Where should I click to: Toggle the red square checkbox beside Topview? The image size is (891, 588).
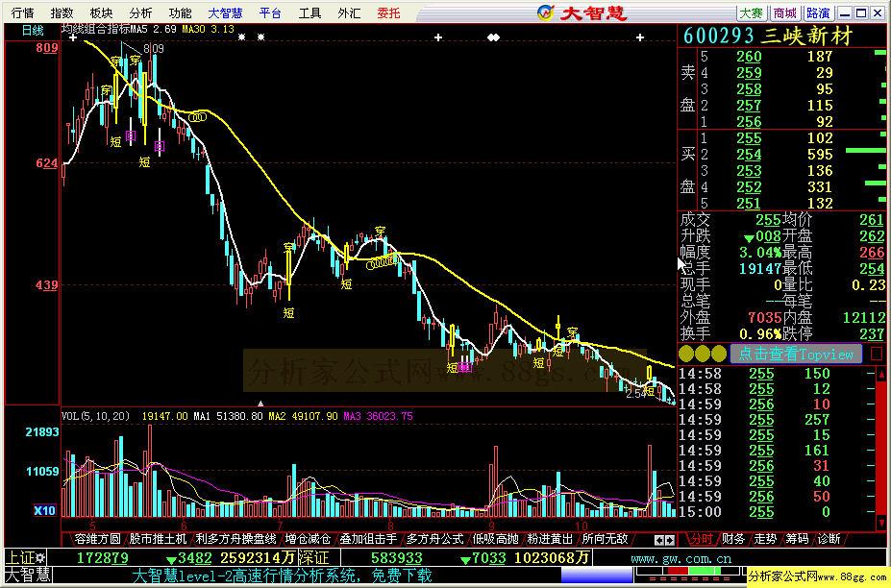point(877,354)
